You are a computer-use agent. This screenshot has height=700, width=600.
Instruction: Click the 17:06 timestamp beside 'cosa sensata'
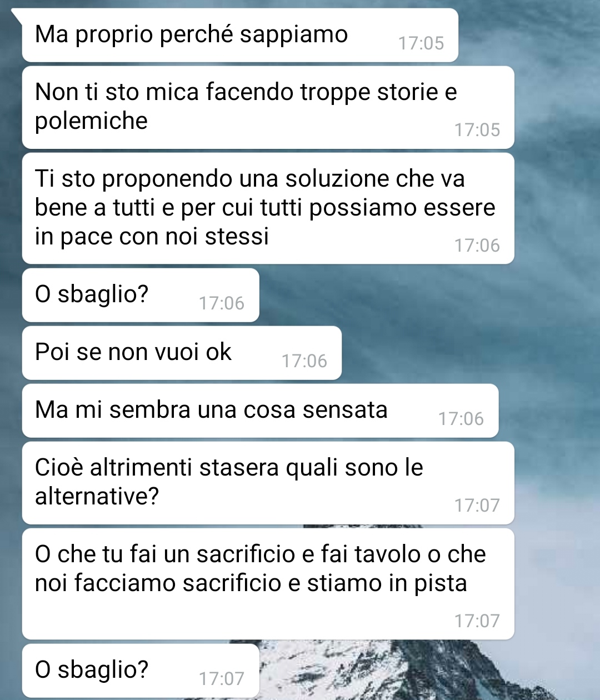click(x=461, y=419)
